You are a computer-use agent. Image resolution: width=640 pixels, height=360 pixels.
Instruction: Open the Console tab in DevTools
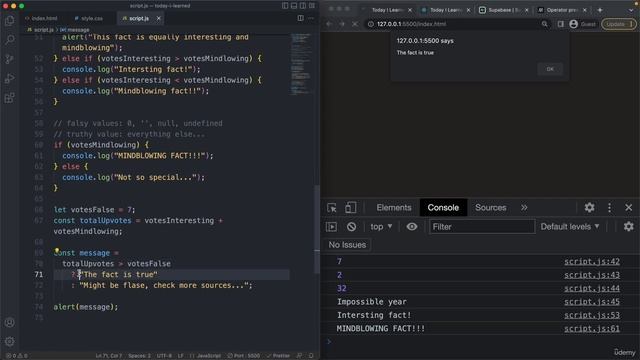point(443,208)
